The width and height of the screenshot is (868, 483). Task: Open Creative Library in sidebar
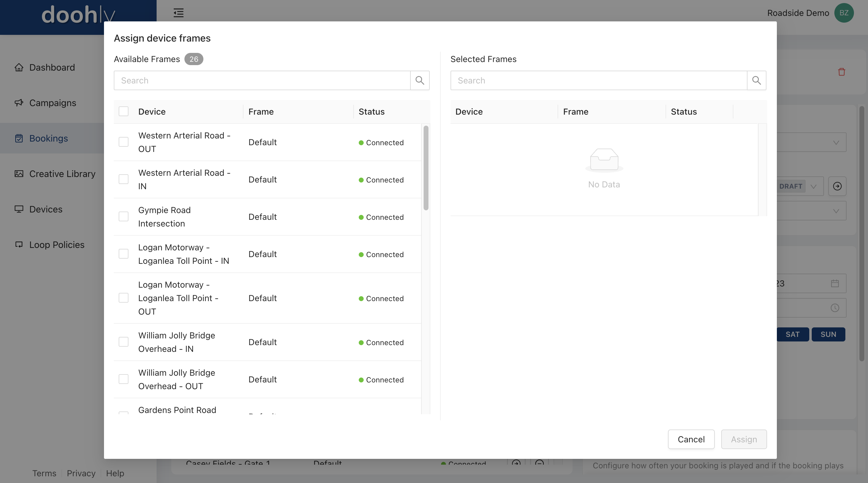point(62,174)
